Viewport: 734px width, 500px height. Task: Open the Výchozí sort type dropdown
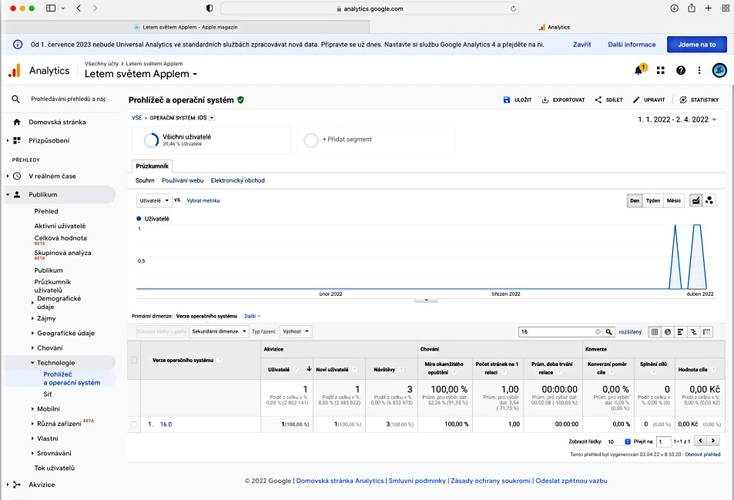coord(295,331)
